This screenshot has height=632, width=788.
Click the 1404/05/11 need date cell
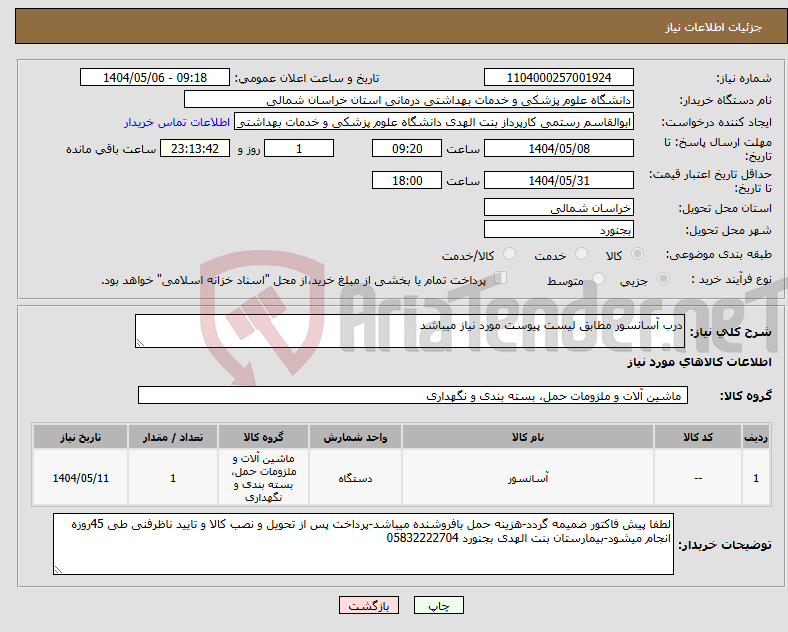coord(80,478)
